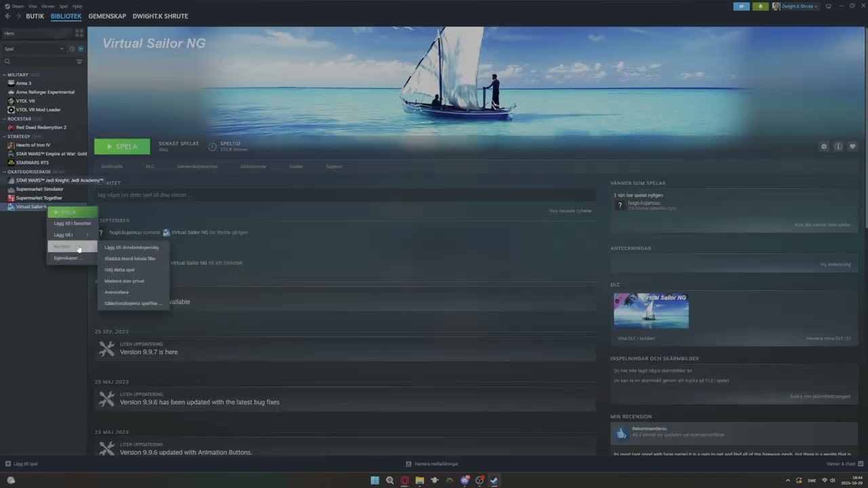
Task: Open the Hjälp menu
Action: pos(77,6)
